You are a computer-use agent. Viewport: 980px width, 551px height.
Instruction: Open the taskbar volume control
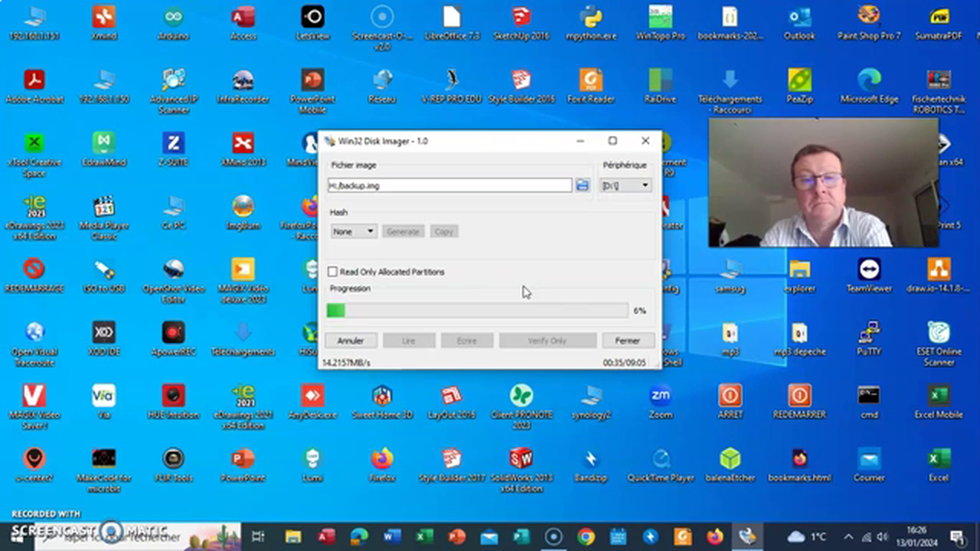point(882,536)
